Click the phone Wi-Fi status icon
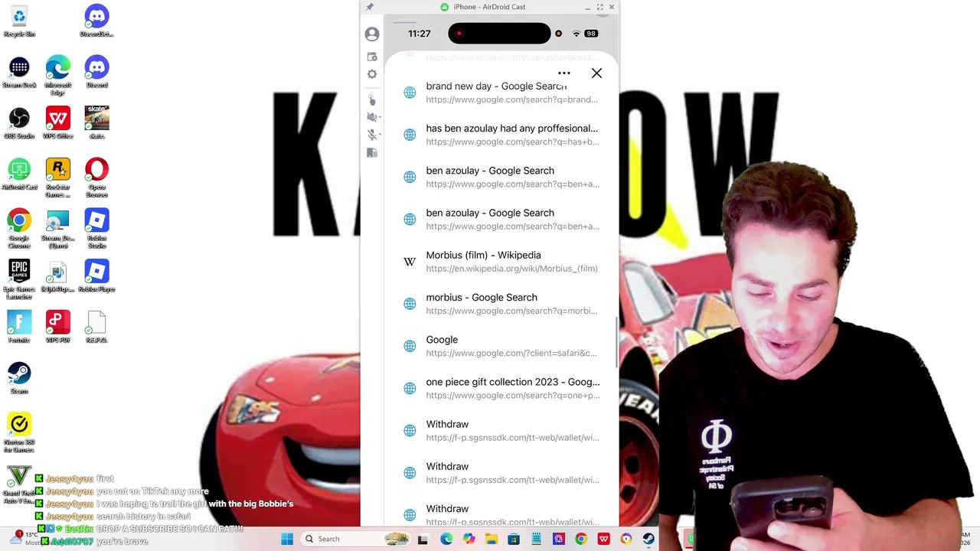The height and width of the screenshot is (551, 980). point(576,34)
